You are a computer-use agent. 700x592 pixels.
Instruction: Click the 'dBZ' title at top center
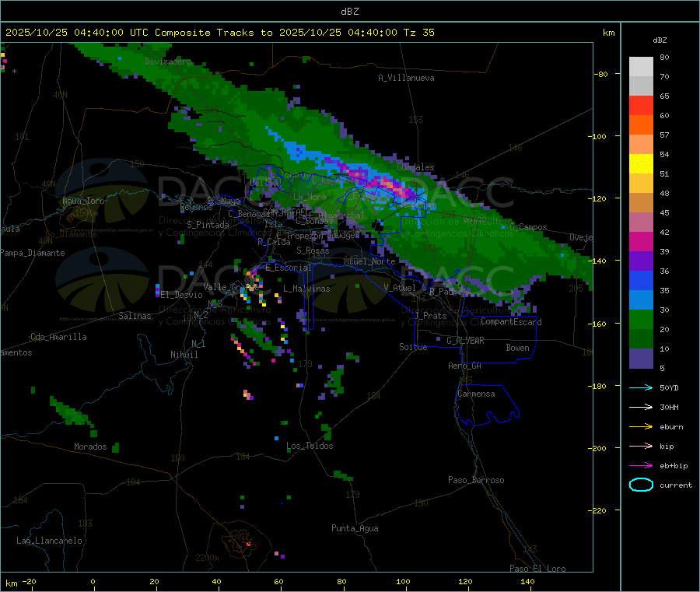pyautogui.click(x=349, y=12)
